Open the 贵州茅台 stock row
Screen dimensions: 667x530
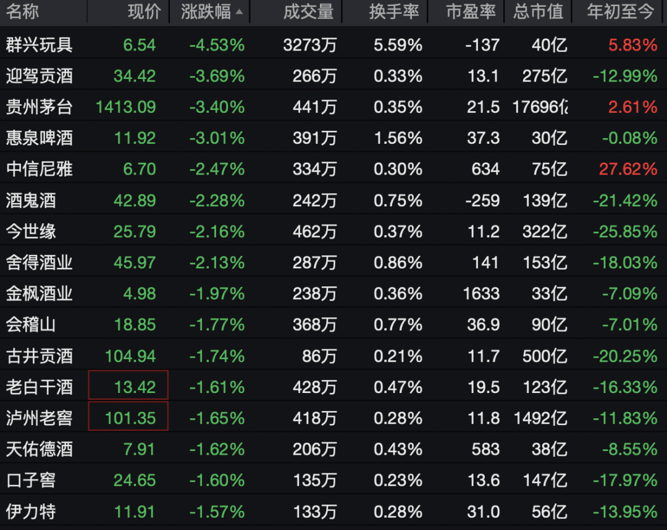coord(39,107)
